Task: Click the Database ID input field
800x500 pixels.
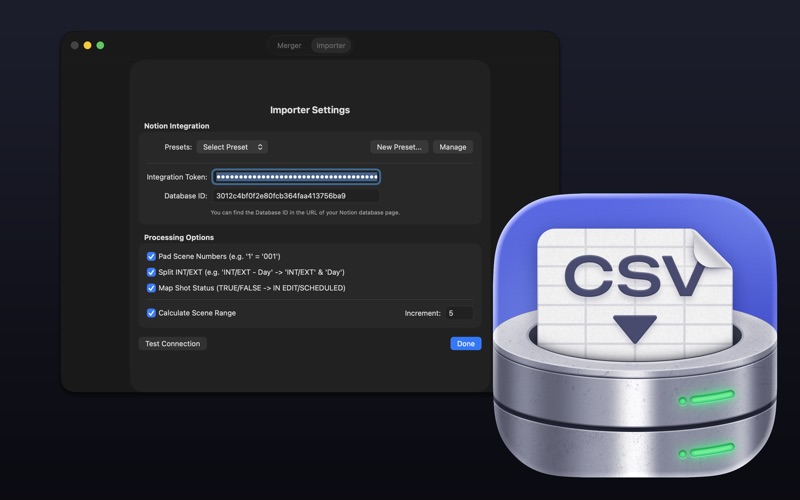Action: [x=296, y=196]
